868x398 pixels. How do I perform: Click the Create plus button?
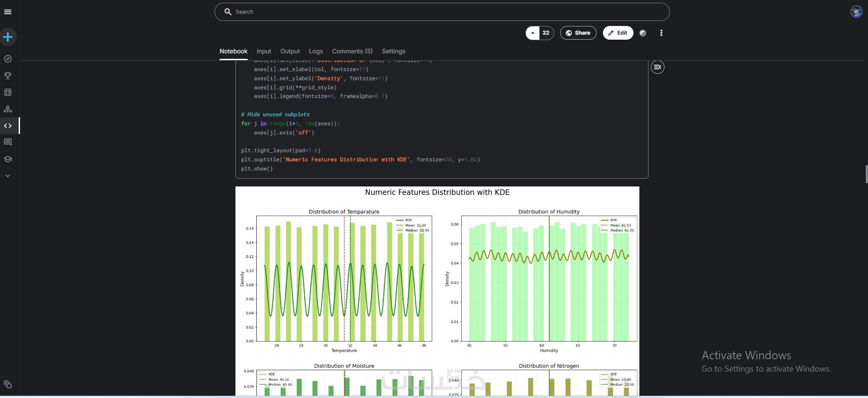8,37
